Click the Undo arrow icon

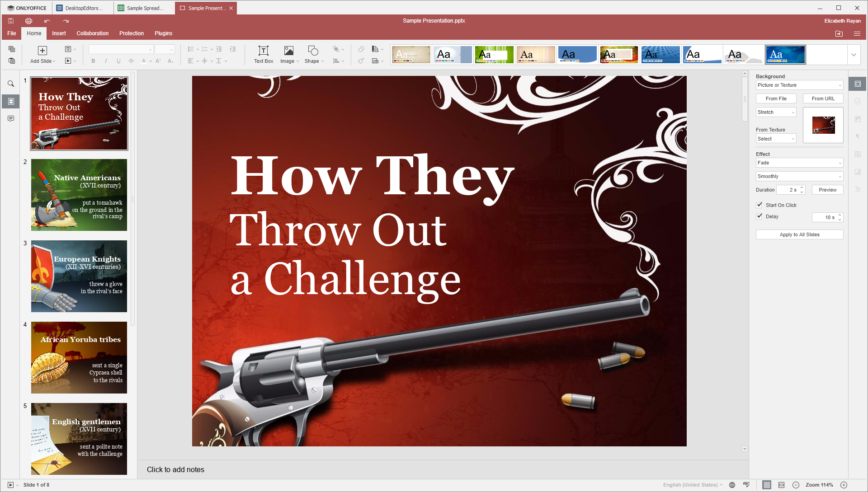click(47, 21)
